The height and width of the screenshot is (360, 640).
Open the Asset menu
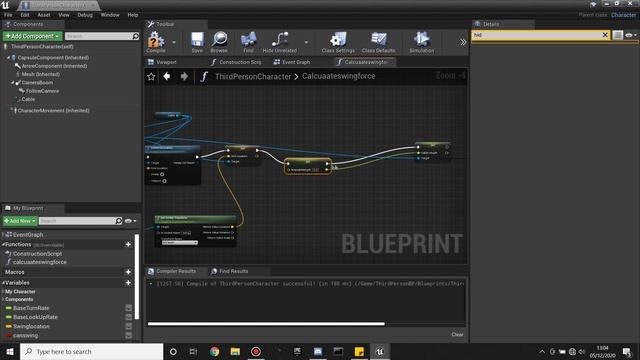point(44,15)
